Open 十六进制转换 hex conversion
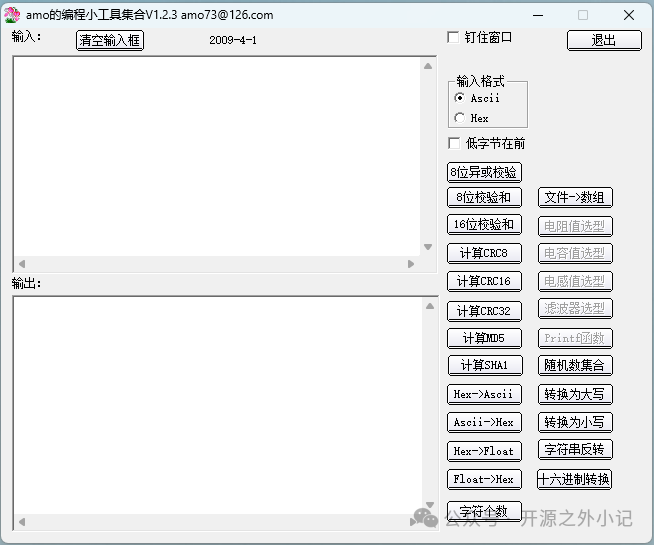 click(574, 480)
